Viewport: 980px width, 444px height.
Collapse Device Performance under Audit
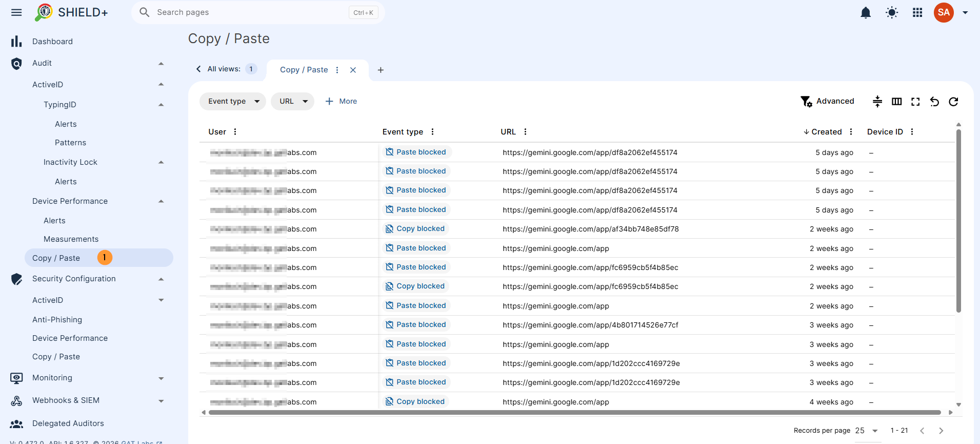pyautogui.click(x=161, y=201)
